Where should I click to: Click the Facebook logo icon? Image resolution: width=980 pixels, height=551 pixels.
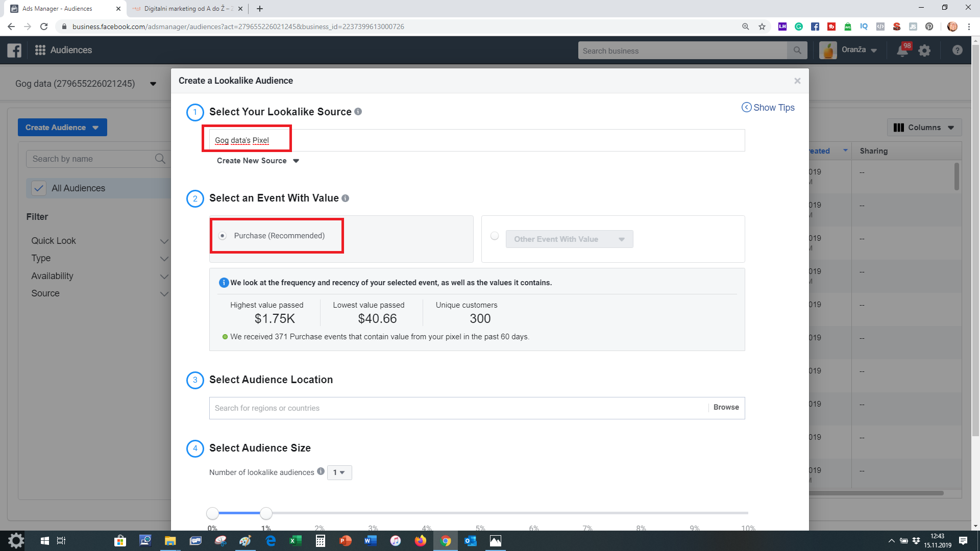coord(14,50)
